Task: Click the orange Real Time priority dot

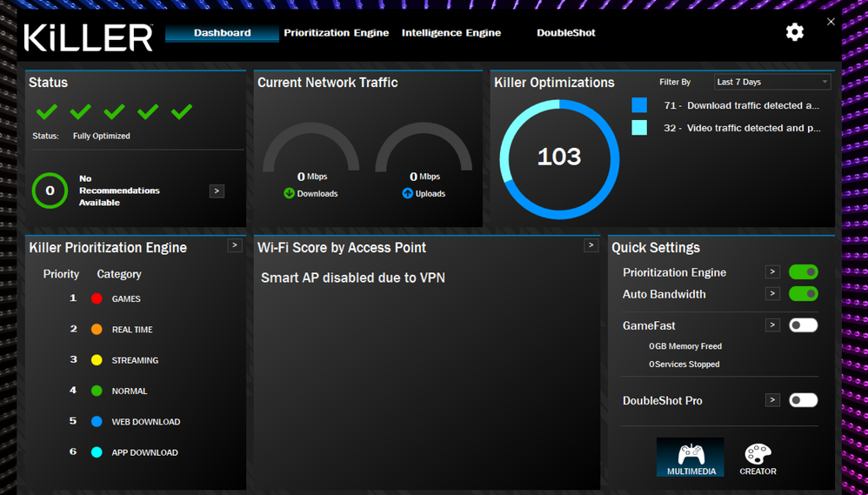Action: 97,330
